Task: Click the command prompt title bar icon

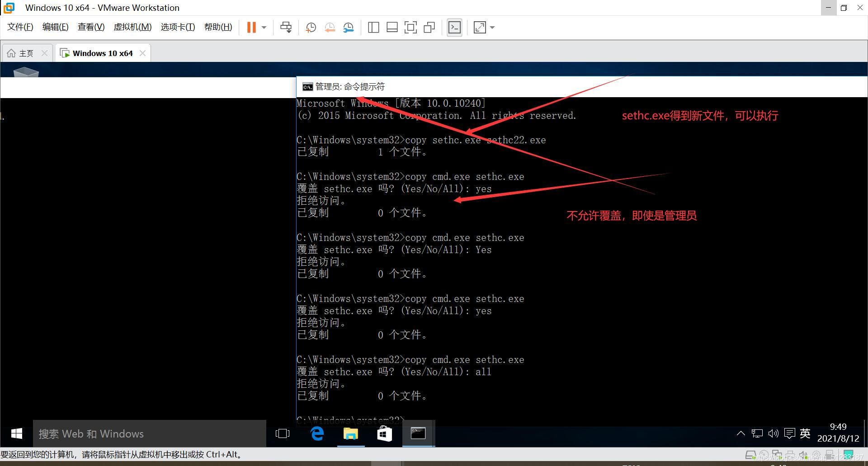Action: pos(307,87)
